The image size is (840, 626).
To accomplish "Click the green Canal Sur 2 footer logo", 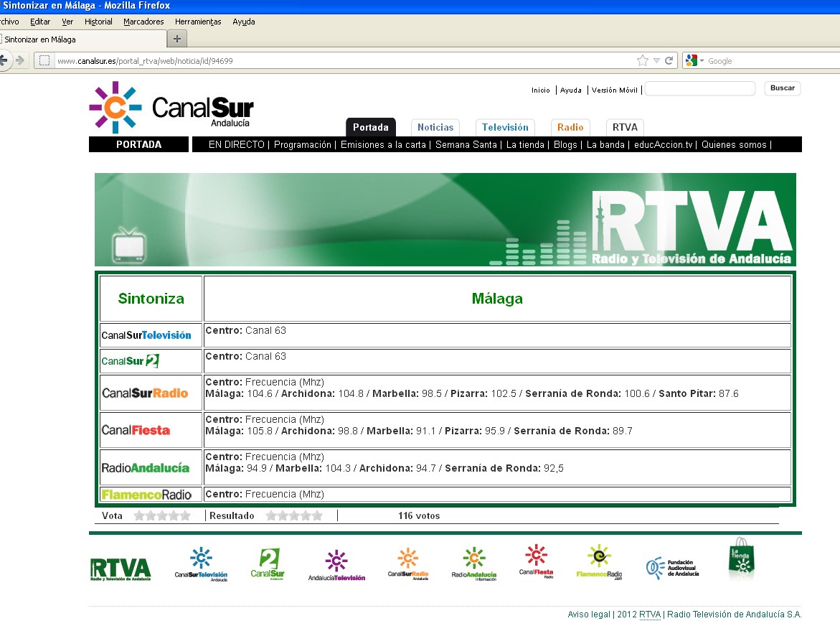I will click(x=268, y=564).
